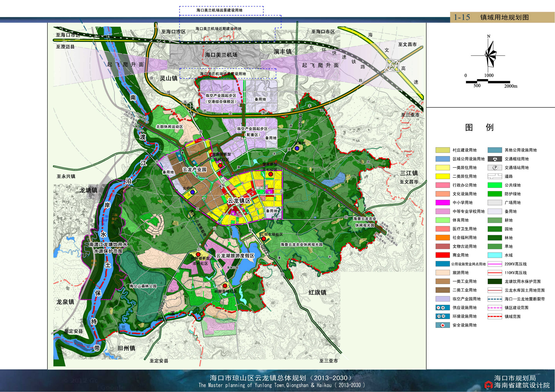This screenshot has height=392, width=555.
Task: Click the 海口市规划局 footer text
Action: tap(515, 378)
